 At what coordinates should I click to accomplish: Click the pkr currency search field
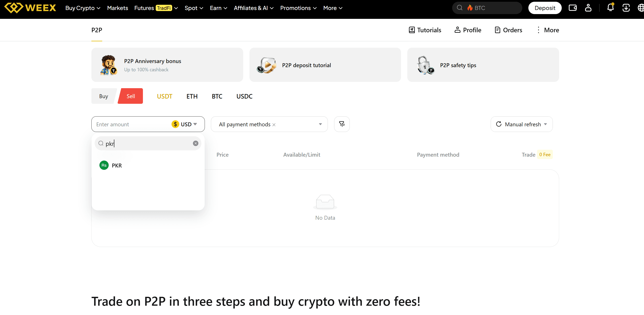tap(148, 143)
